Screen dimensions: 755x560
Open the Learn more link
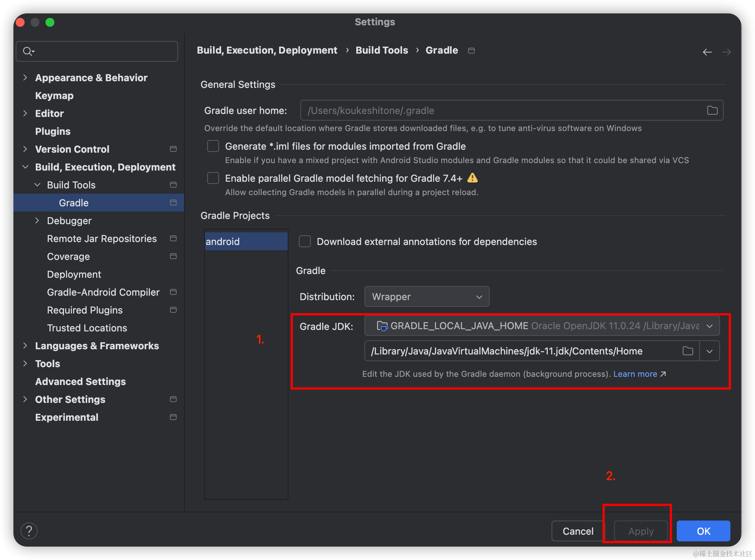click(x=635, y=374)
